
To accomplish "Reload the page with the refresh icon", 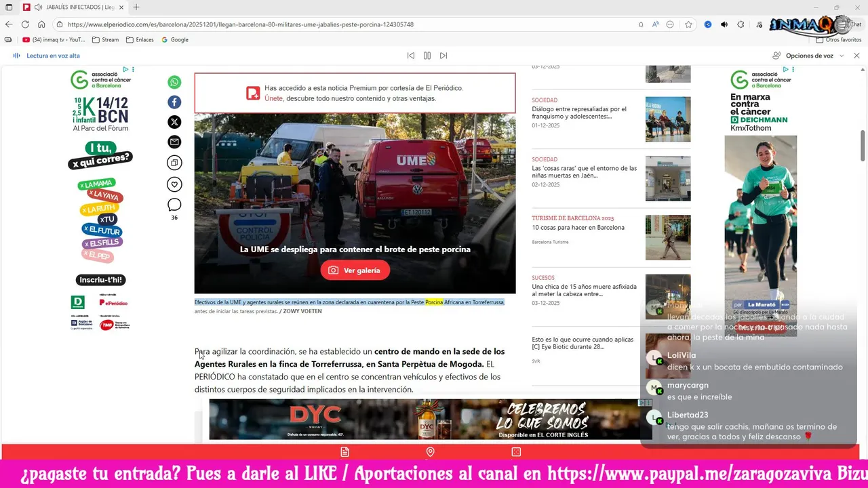I will click(x=25, y=24).
